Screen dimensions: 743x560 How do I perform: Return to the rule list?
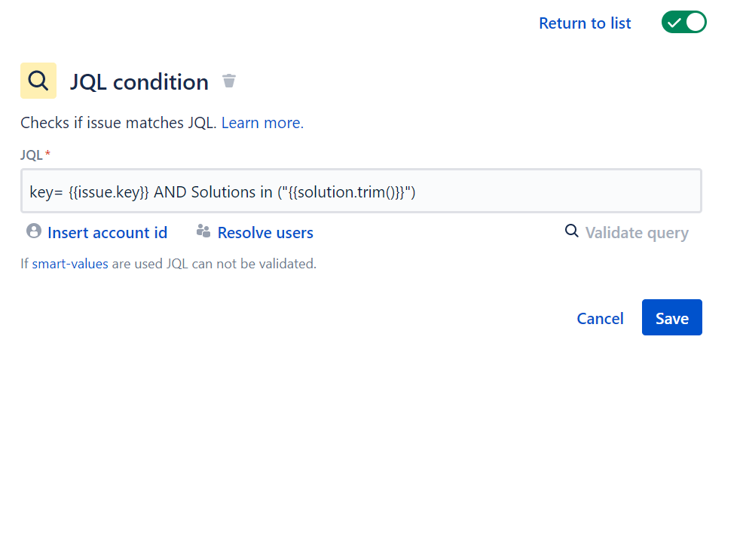point(585,23)
